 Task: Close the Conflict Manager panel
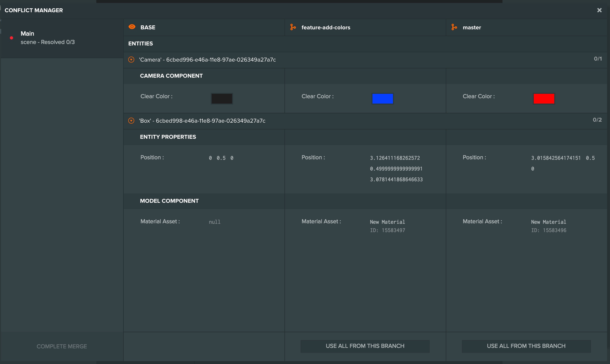599,10
